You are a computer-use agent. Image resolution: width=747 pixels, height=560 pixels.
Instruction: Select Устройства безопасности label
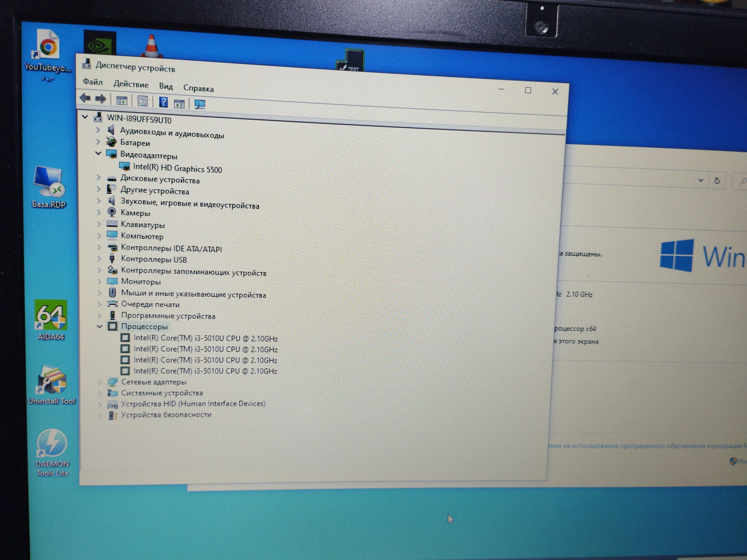click(x=166, y=415)
